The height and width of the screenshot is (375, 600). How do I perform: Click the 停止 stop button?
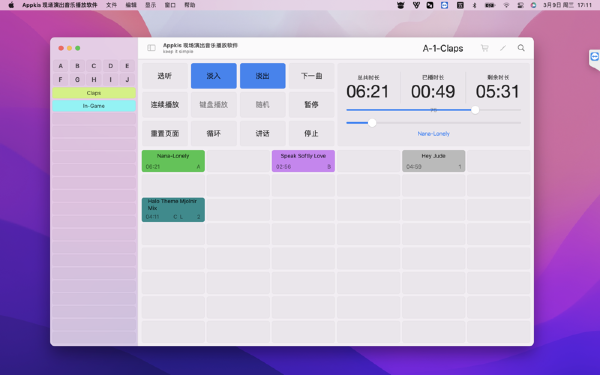point(311,133)
